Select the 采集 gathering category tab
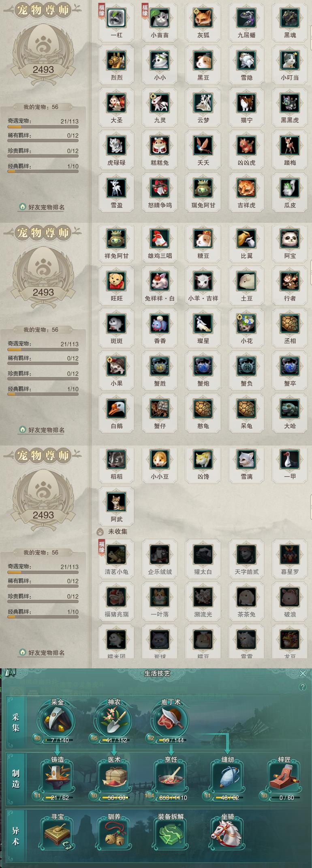This screenshot has height=868, width=312. (16, 723)
